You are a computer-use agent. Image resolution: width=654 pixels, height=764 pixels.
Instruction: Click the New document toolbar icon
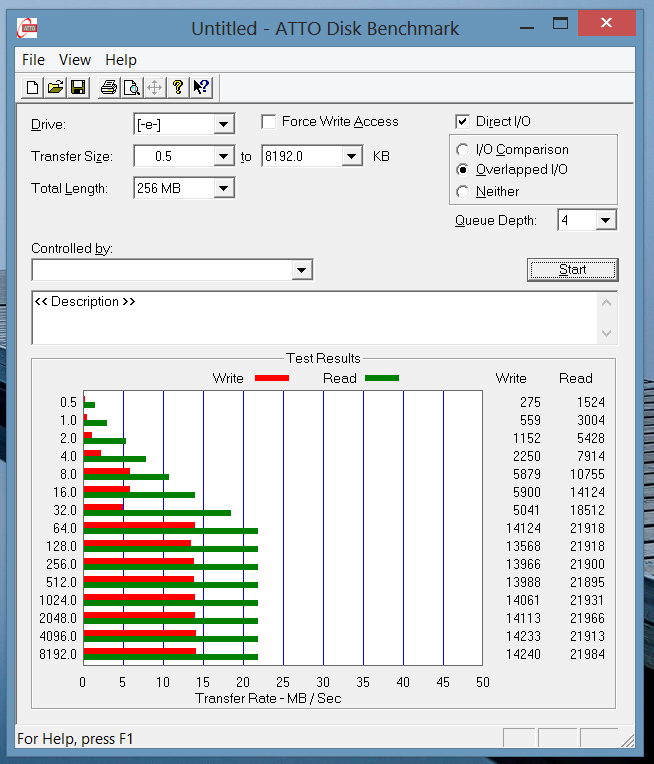[32, 88]
